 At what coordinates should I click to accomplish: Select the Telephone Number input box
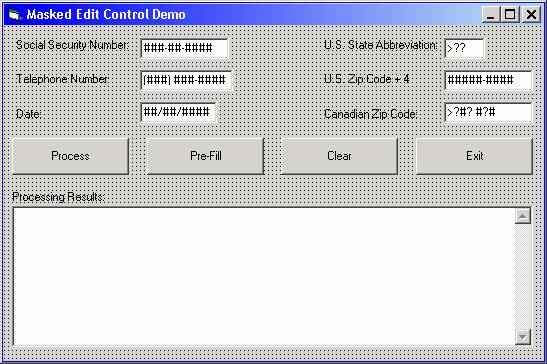[x=186, y=80]
